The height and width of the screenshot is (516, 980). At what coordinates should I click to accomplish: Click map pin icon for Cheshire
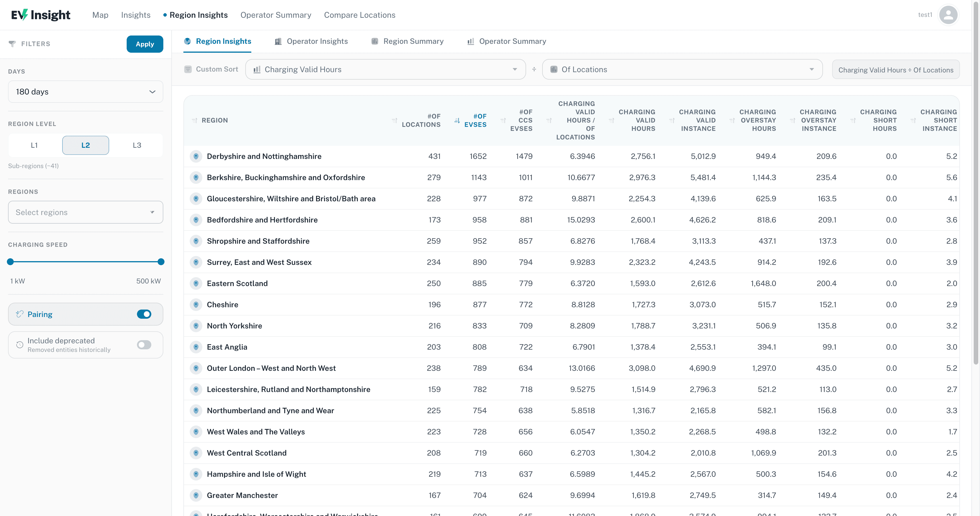pos(196,305)
